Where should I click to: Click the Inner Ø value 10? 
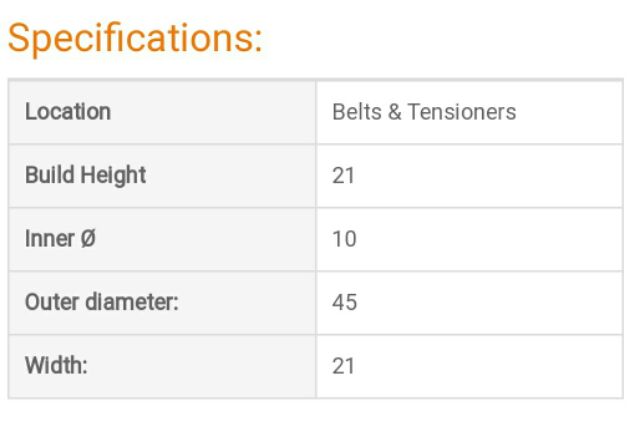[x=344, y=240]
